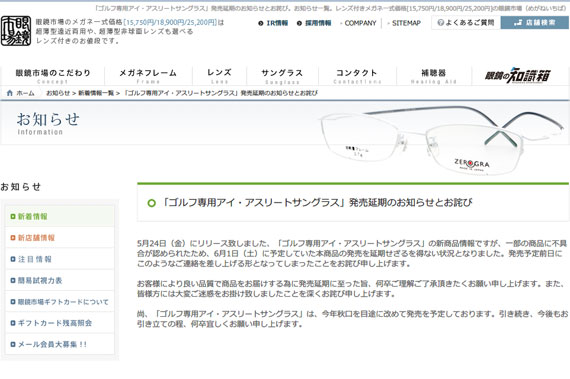Open メガネフレーム Frame menu
The image size is (570, 379).
pos(148,76)
